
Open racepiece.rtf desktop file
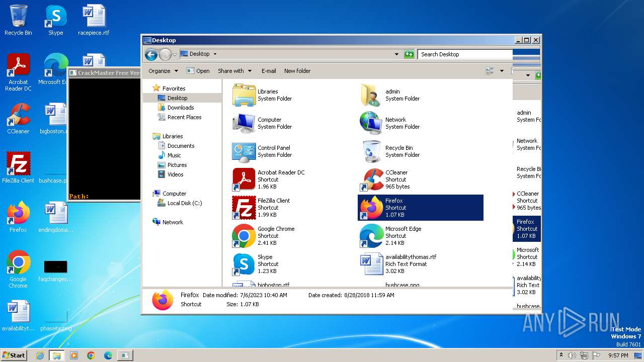pos(94,20)
